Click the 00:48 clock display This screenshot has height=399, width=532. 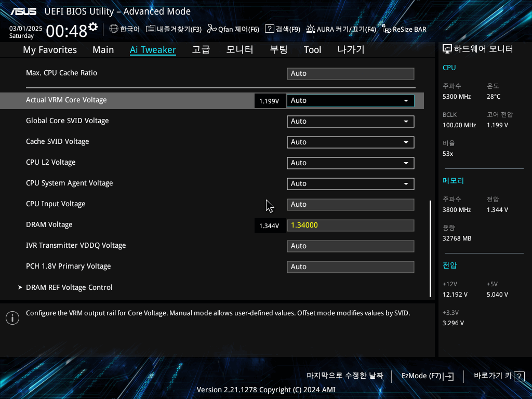(x=66, y=31)
